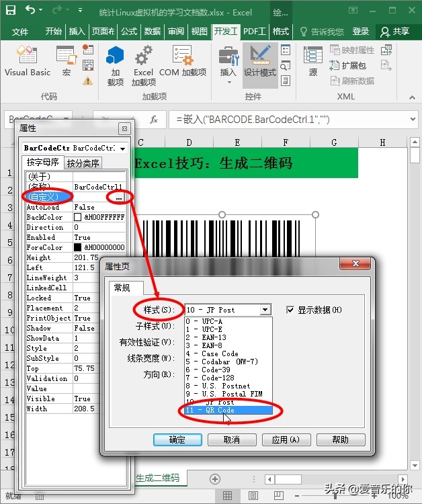Click 确定 to confirm
This screenshot has height=504, width=422.
[x=177, y=439]
